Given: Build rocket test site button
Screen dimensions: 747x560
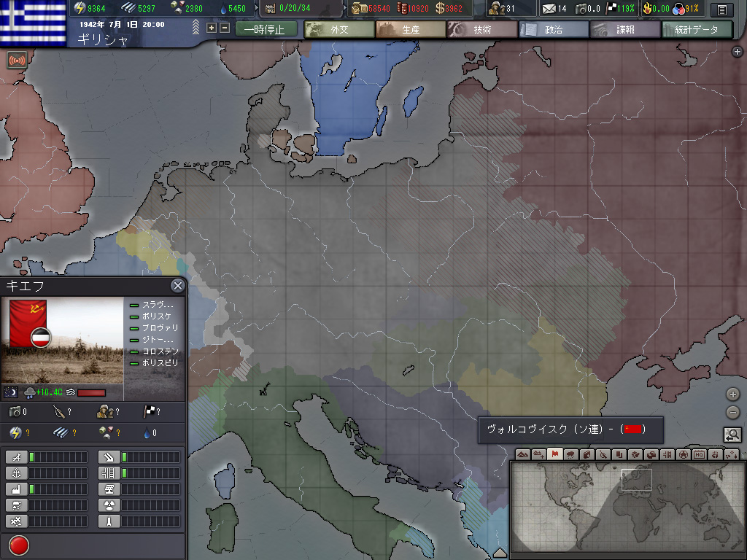Looking at the screenshot, I should [109, 521].
